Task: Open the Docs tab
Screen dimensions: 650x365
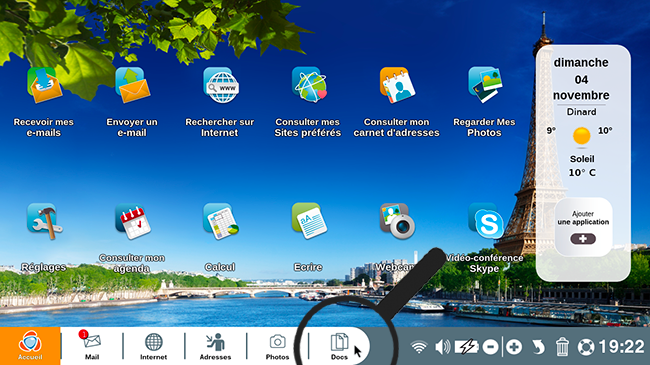Action: tap(339, 346)
